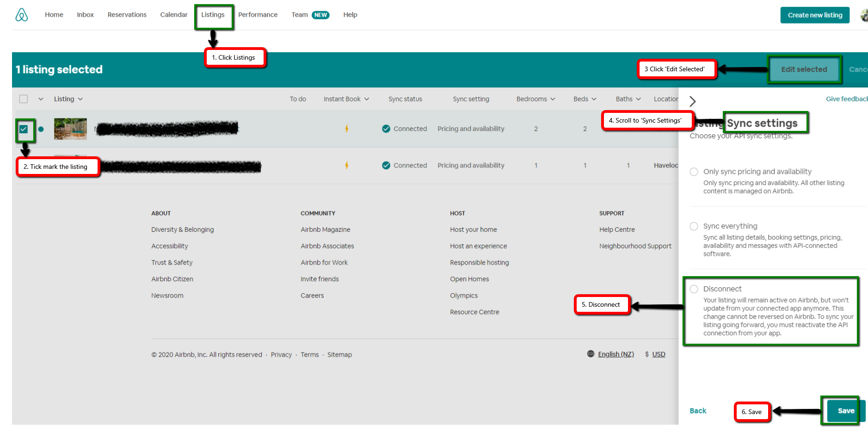This screenshot has height=427, width=868.
Task: Open the Airbnb Magazine link
Action: click(x=326, y=229)
